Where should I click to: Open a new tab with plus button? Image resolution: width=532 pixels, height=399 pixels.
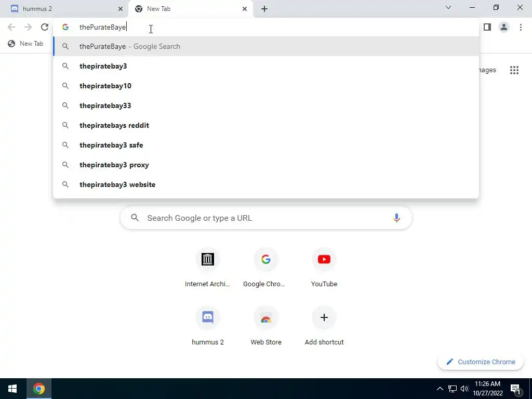tap(264, 9)
